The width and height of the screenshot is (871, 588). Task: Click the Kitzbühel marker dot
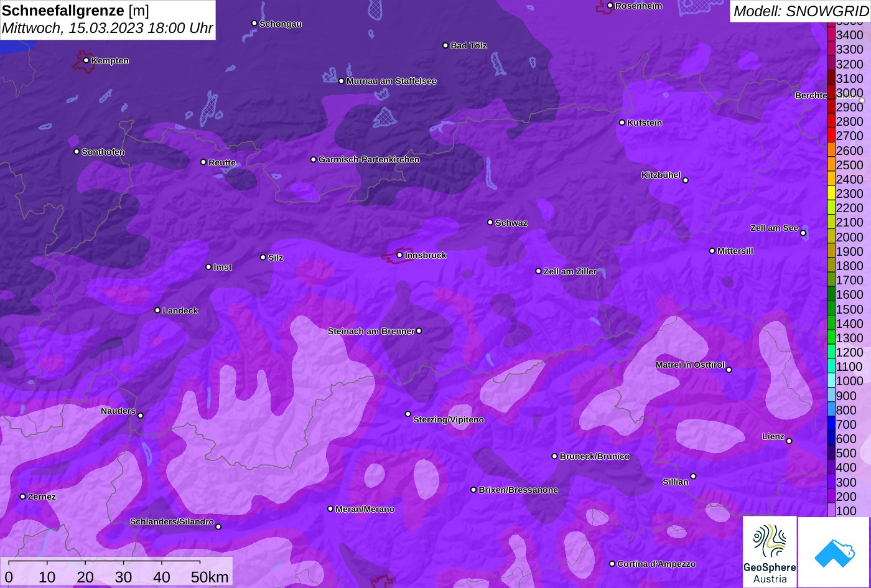coord(686,180)
